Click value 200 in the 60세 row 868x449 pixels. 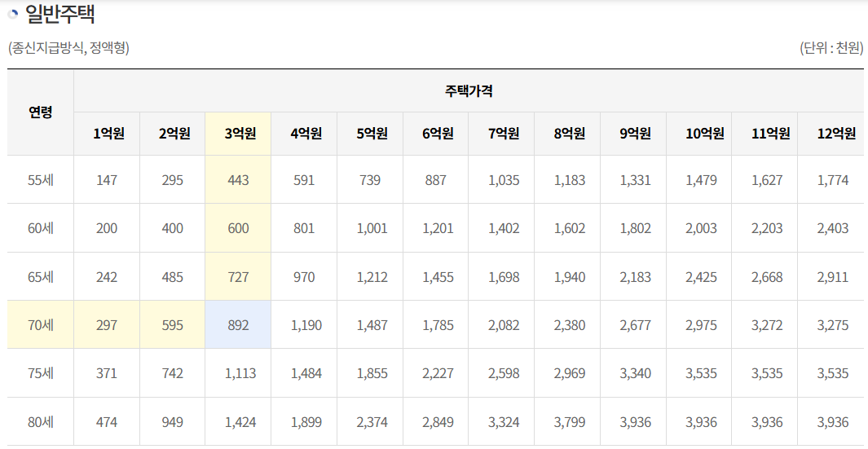tap(107, 228)
